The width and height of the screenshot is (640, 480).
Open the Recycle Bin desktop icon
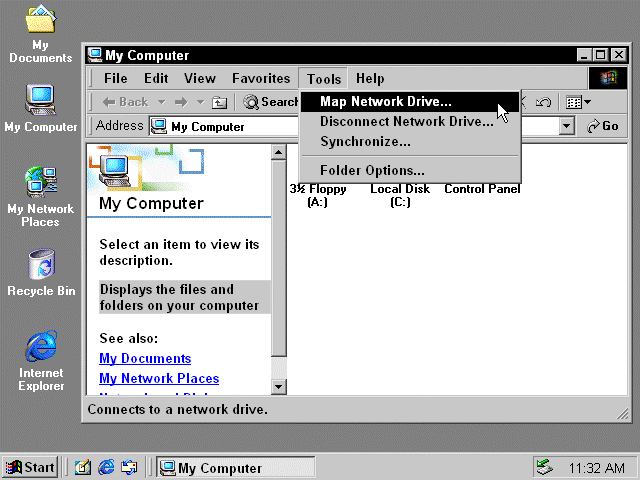tap(40, 266)
